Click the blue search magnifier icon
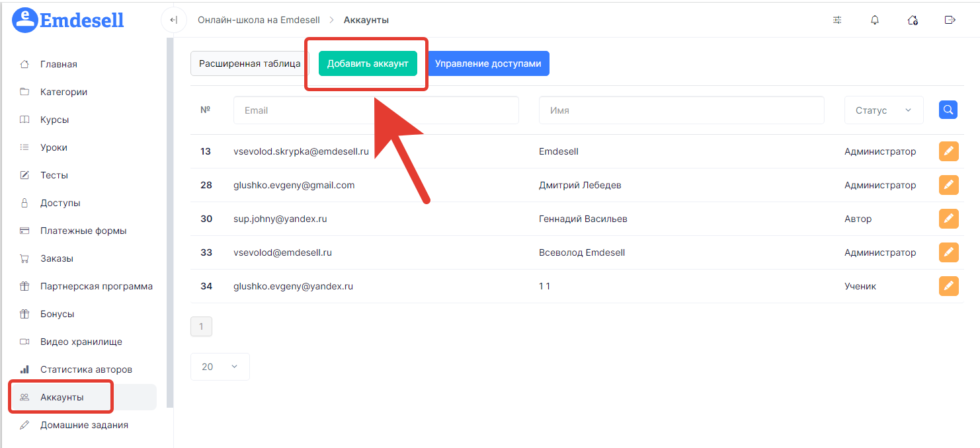 point(948,110)
